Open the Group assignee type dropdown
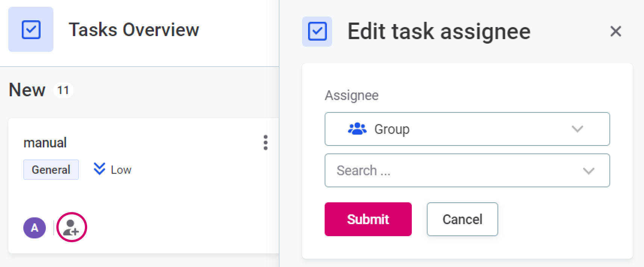This screenshot has width=644, height=267. pos(467,129)
